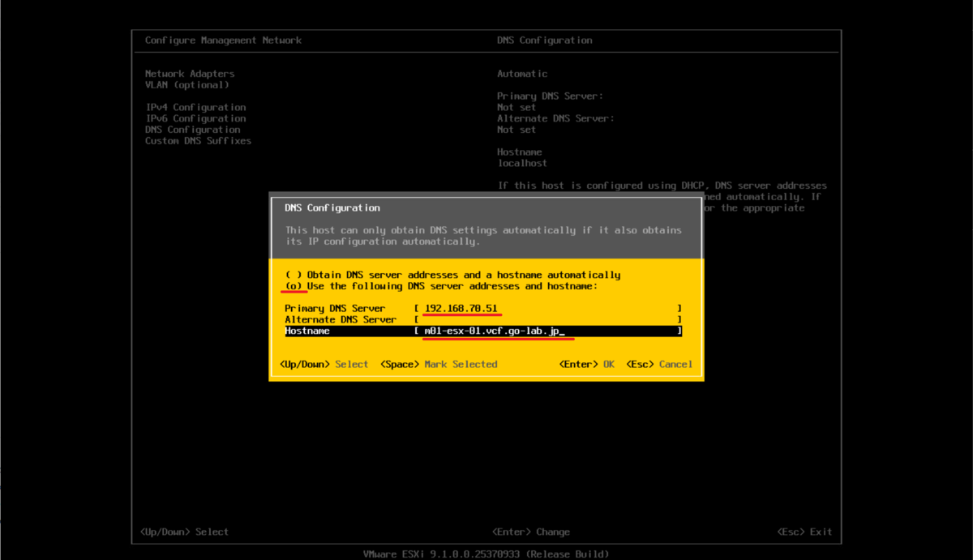Open VLAN (optional) menu entry
This screenshot has height=560, width=973.
pyautogui.click(x=187, y=85)
